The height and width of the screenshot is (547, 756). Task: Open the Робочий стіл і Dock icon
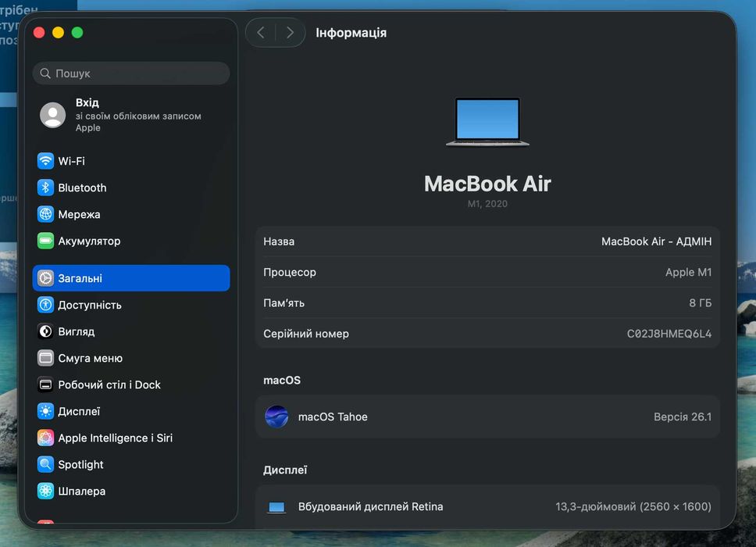pyautogui.click(x=45, y=384)
